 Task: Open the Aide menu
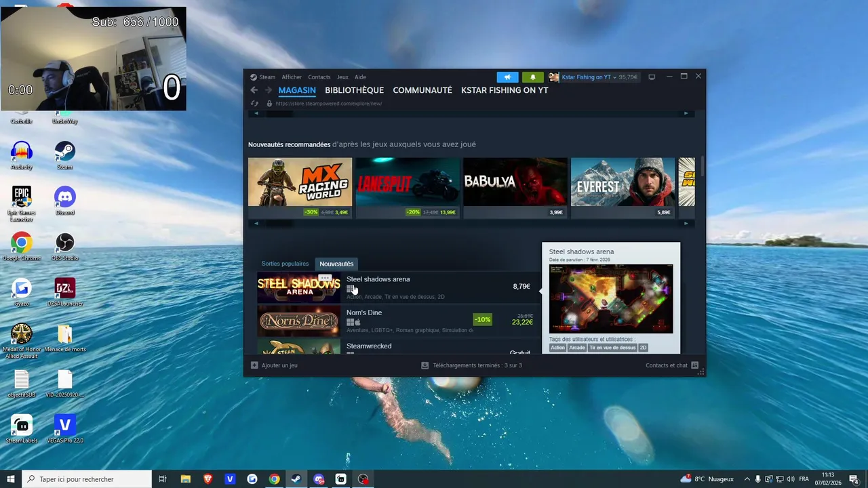[360, 77]
